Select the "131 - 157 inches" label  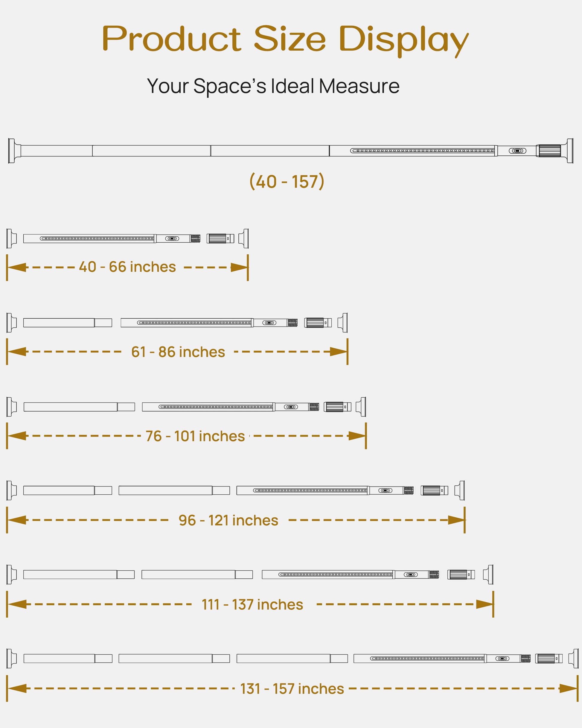(292, 689)
